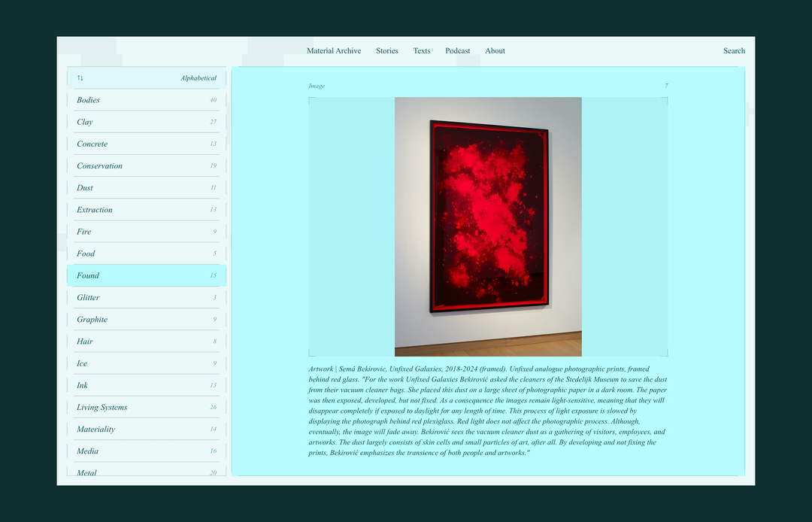The image size is (812, 522).
Task: Select the Concrete category
Action: coord(147,144)
